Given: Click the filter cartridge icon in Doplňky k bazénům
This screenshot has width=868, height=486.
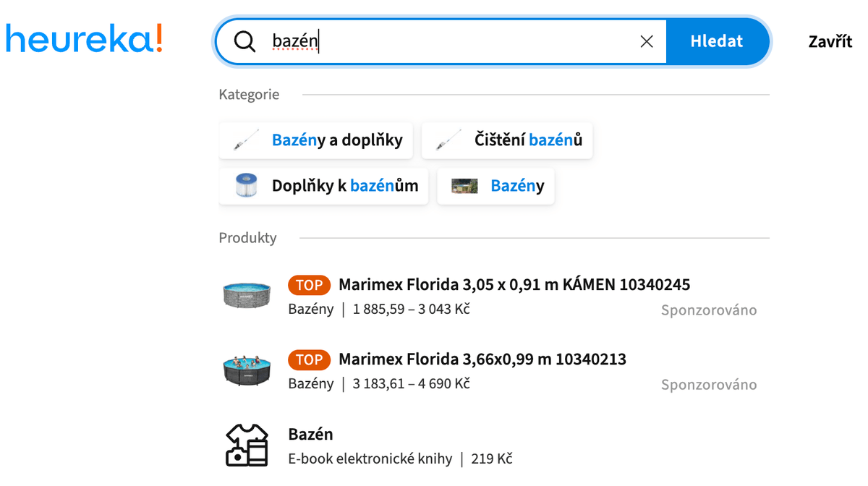Looking at the screenshot, I should [x=247, y=186].
